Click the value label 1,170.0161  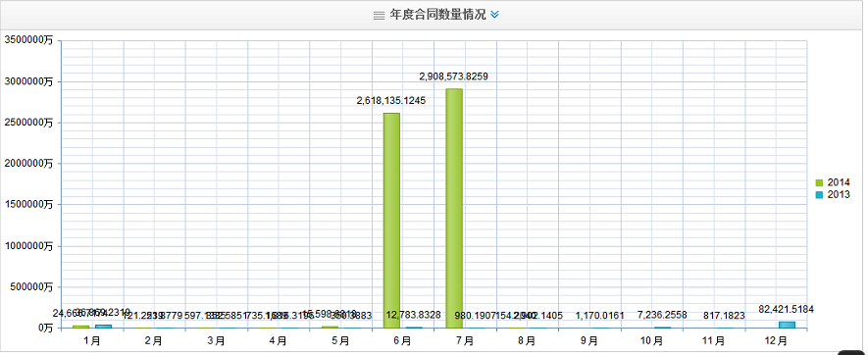(600, 316)
